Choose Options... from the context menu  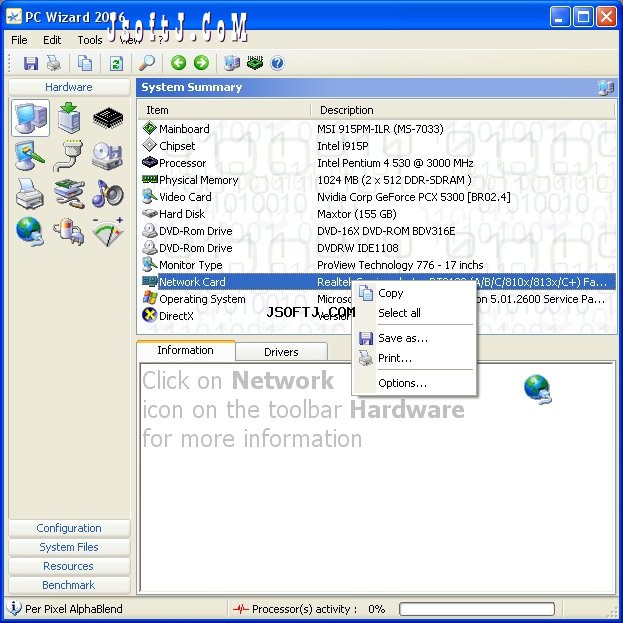tap(414, 383)
